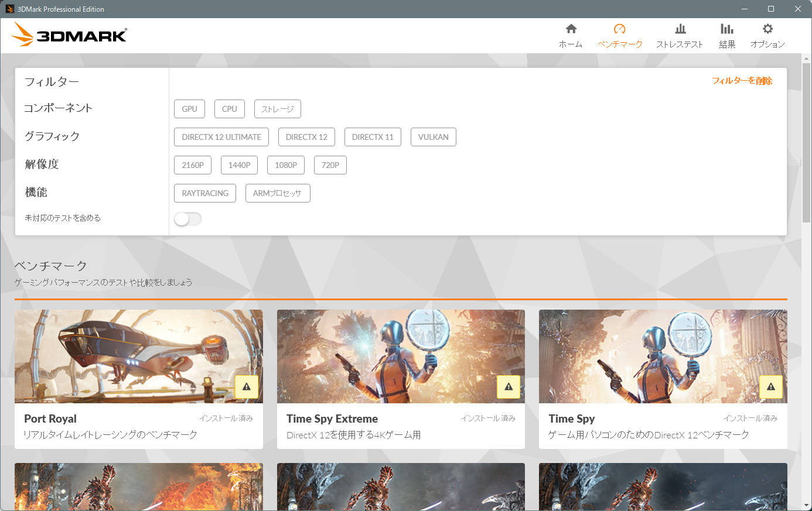Click the グラフィック filter row label
Screen dimensions: 812x511
(52, 136)
